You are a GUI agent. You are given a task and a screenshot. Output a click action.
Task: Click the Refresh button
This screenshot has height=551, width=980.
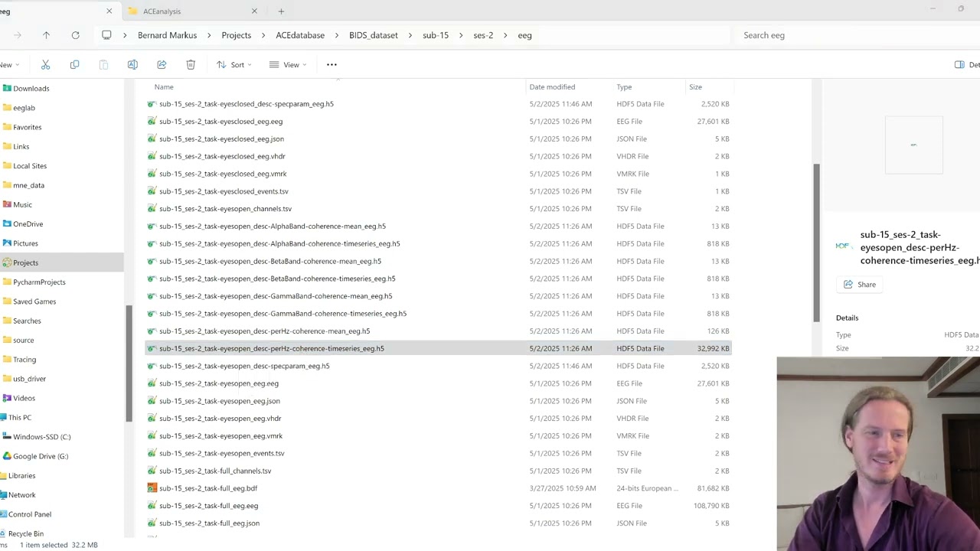(x=75, y=35)
